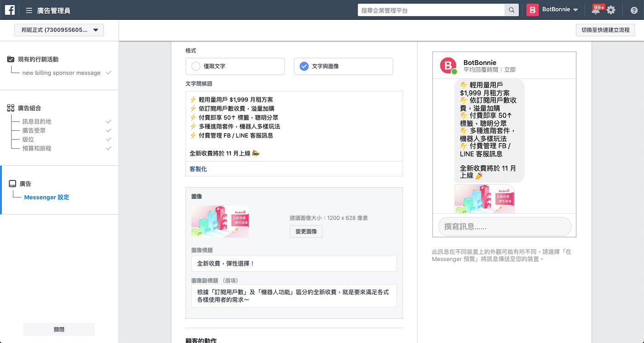
Task: Click the BotBonnie profile picture in preview
Action: pyautogui.click(x=448, y=66)
